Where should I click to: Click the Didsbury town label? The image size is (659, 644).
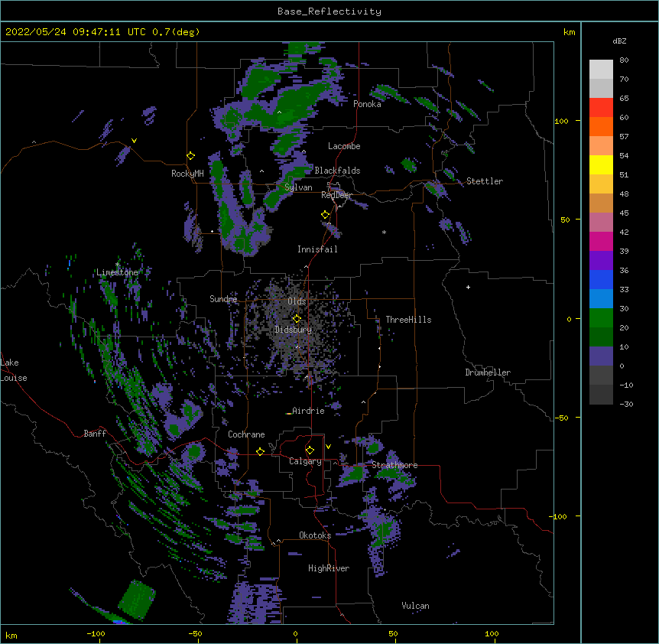(294, 330)
